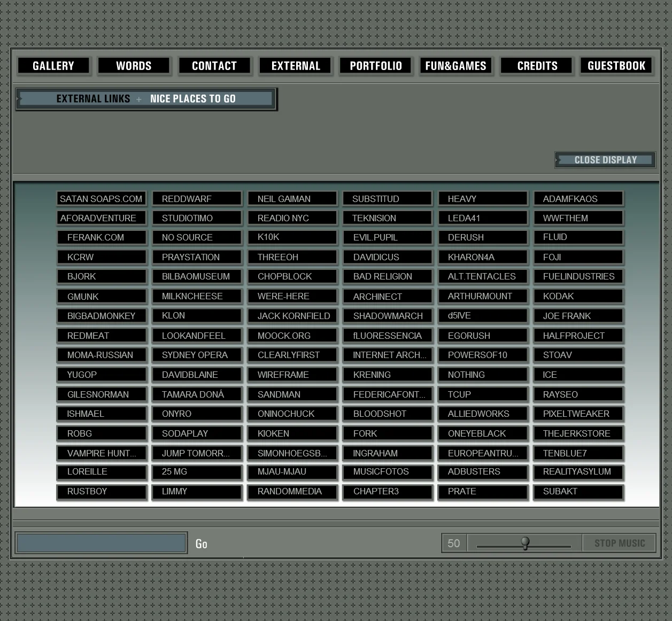The height and width of the screenshot is (621, 672).
Task: Open the GUESTBOOK
Action: [x=616, y=66]
